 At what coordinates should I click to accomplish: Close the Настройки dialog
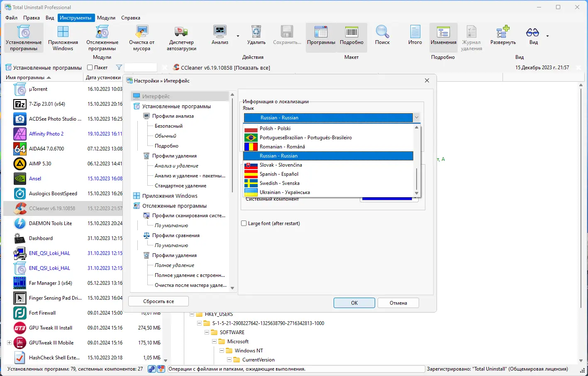pos(427,80)
